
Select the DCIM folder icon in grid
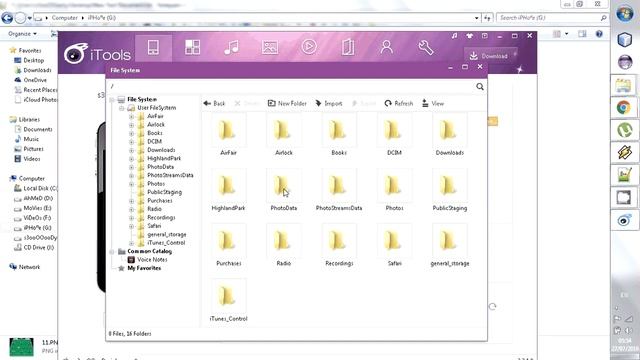(394, 131)
